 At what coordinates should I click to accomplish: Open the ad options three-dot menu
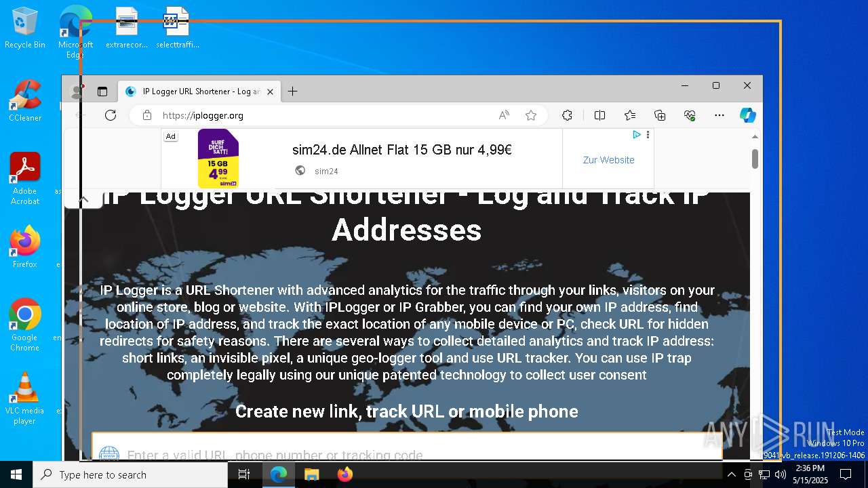click(648, 135)
